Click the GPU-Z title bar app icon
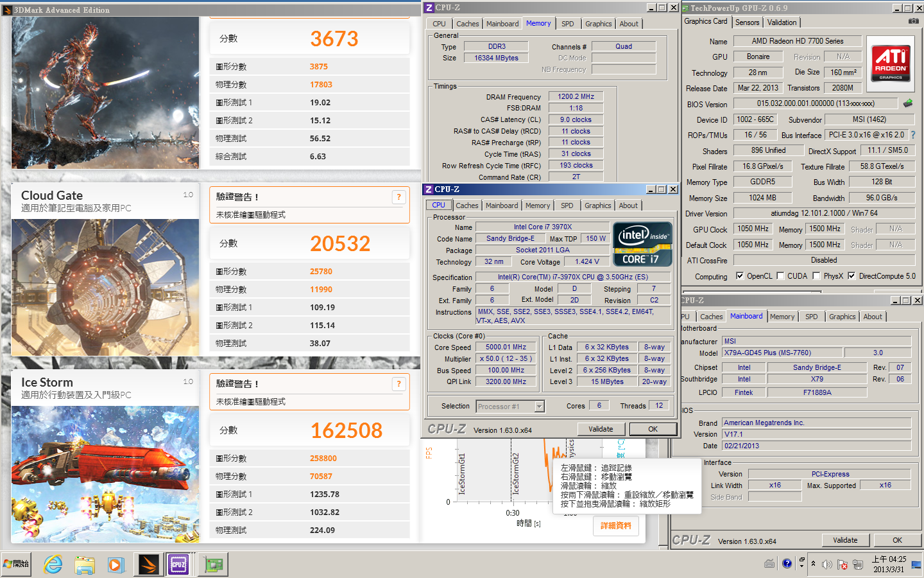Screen dimensions: 924x578 point(685,8)
